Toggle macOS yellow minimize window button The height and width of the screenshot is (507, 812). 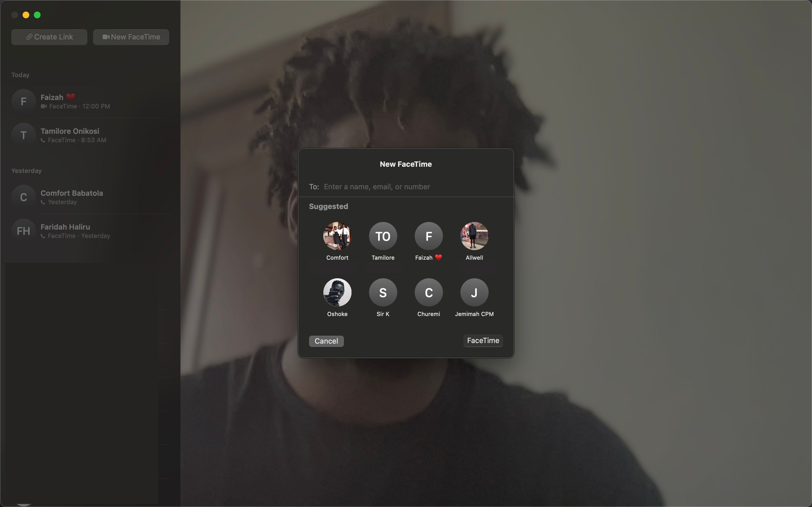[x=26, y=15]
